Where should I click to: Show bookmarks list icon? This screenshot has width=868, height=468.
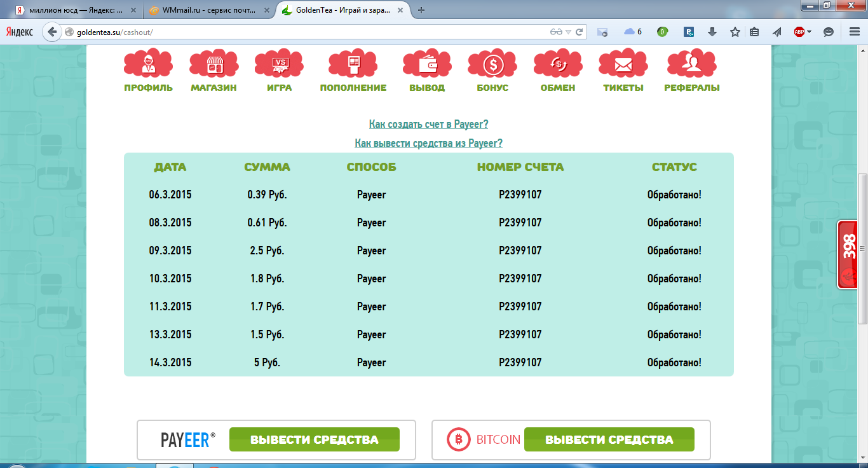click(754, 32)
